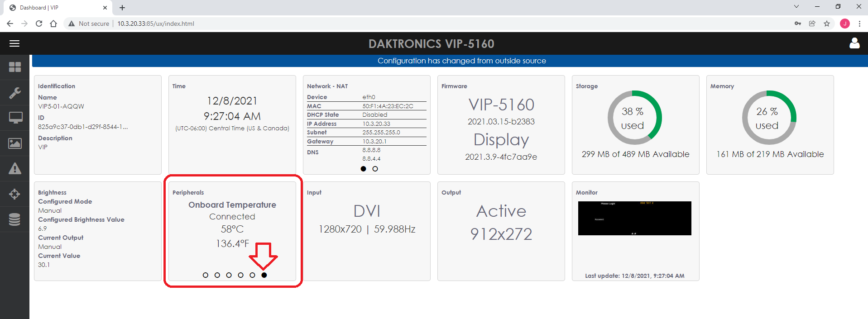Image resolution: width=868 pixels, height=319 pixels.
Task: Open the wrench configuration icon in sidebar
Action: pyautogui.click(x=14, y=93)
